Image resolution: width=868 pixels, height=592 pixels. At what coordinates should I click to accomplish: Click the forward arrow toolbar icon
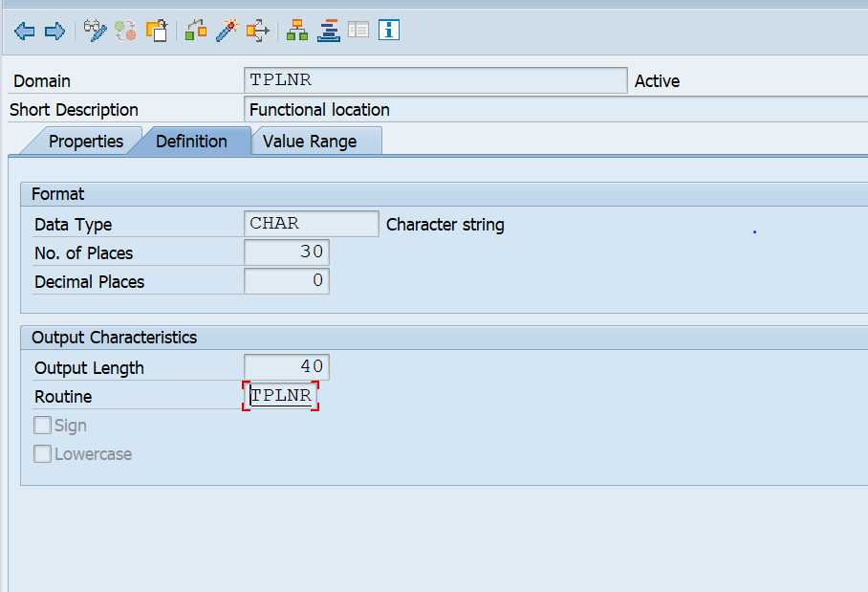coord(54,31)
